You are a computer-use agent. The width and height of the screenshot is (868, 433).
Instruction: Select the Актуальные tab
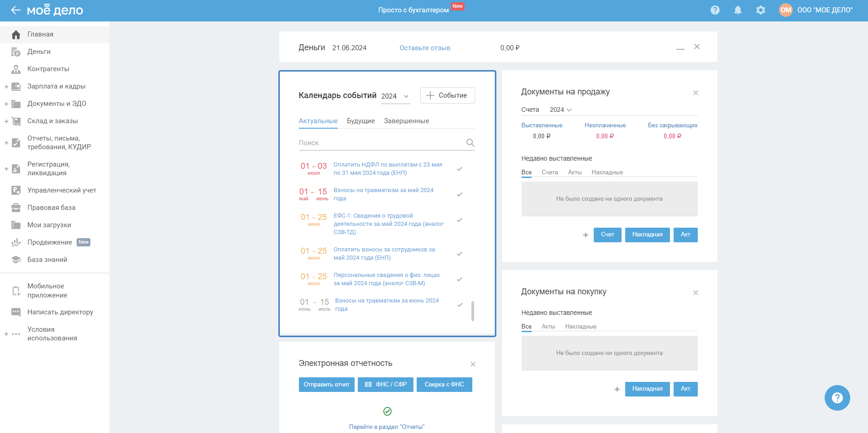point(318,121)
